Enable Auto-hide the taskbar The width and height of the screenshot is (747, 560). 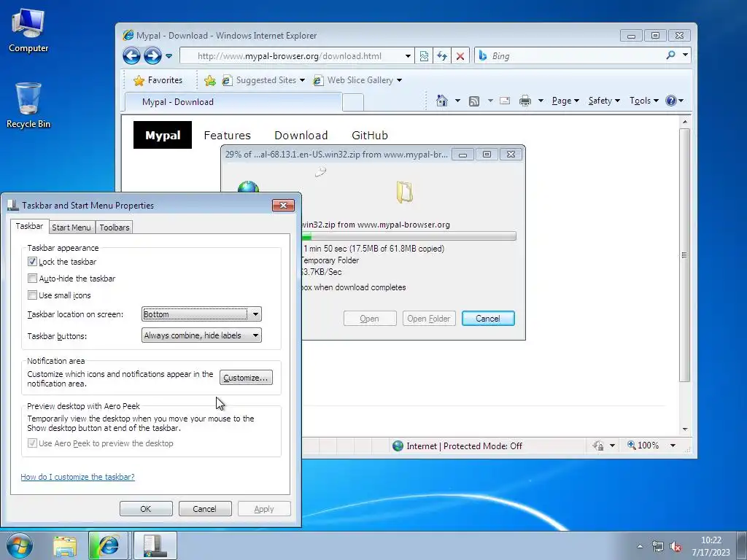tap(32, 278)
